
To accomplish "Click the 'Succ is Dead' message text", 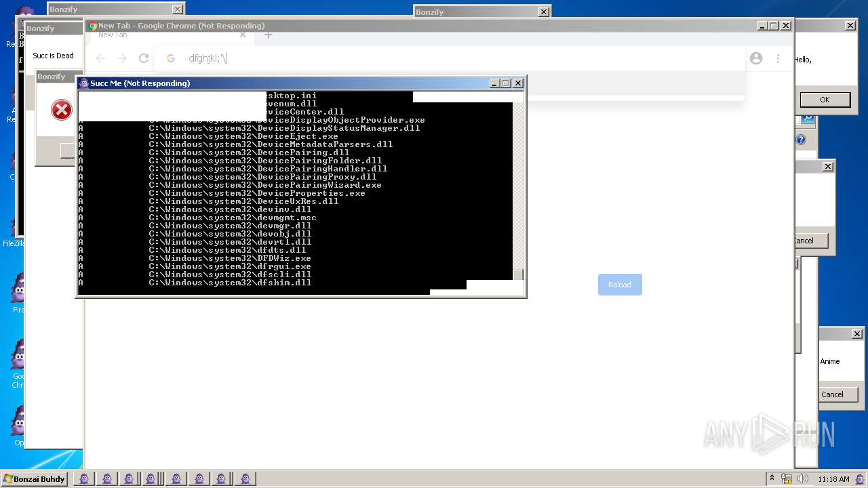I will tap(53, 56).
